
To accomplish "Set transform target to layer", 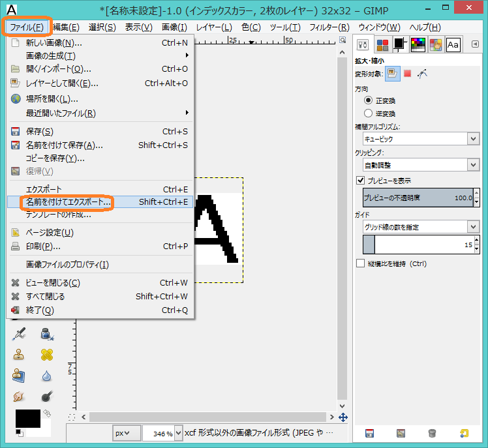I will tap(393, 74).
